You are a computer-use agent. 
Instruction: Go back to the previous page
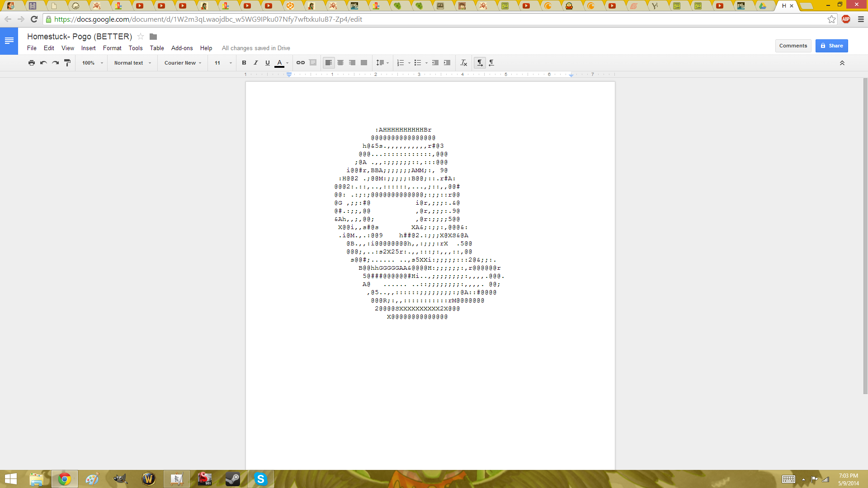(8, 19)
